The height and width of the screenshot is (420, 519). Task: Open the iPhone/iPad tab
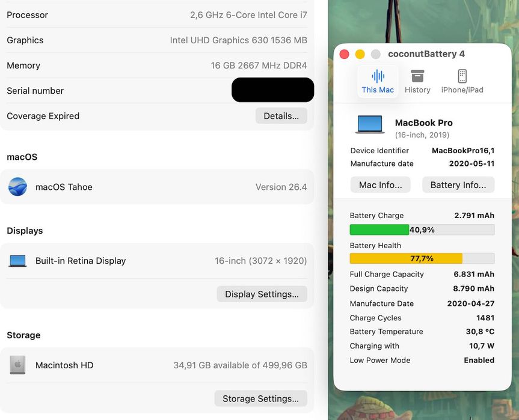(x=462, y=81)
